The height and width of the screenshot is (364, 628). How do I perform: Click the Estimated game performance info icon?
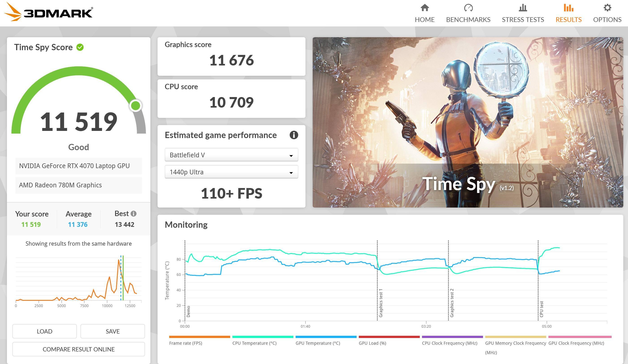point(294,135)
